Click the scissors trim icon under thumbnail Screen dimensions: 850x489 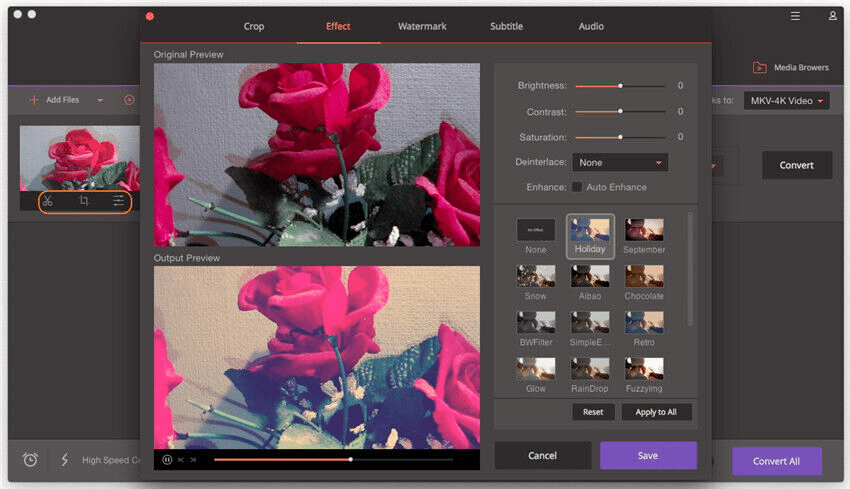click(47, 202)
